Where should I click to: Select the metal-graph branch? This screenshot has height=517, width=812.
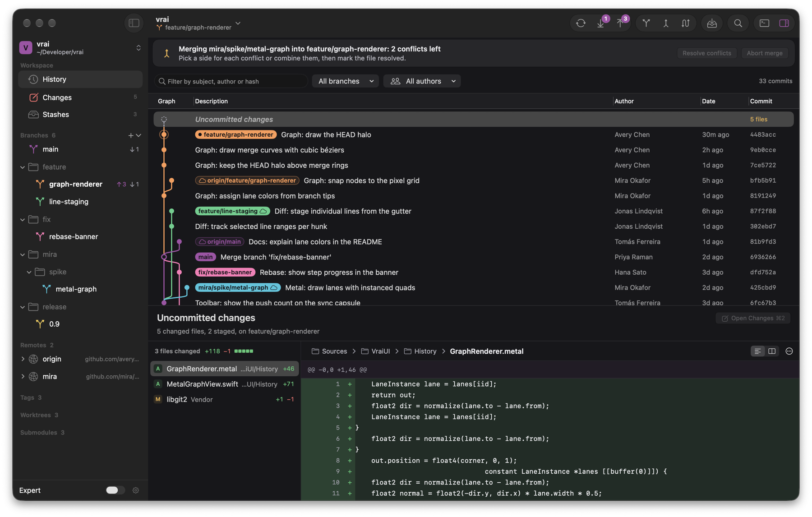coord(80,289)
